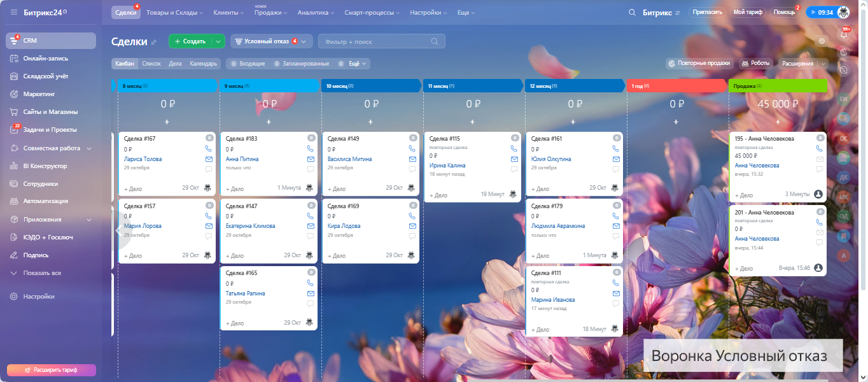Switch to the Дела view tab
Image resolution: width=868 pixels, height=382 pixels.
coord(175,64)
